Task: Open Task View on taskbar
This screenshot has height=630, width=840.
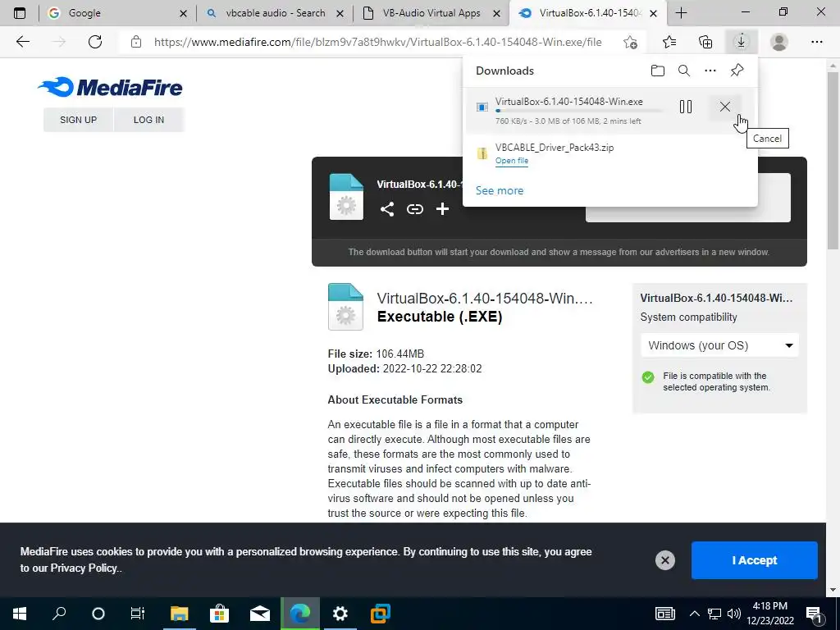Action: 138,614
